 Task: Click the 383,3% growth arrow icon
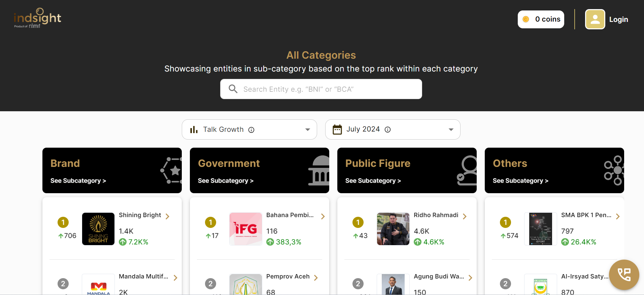(270, 242)
